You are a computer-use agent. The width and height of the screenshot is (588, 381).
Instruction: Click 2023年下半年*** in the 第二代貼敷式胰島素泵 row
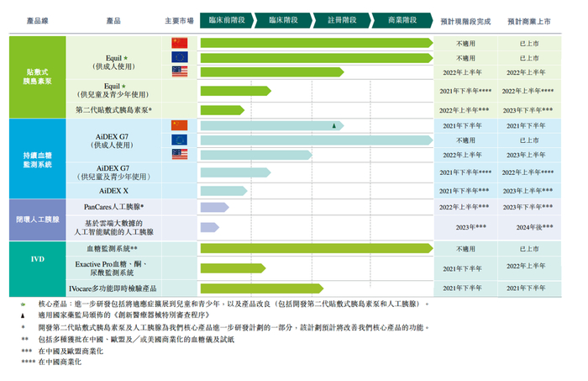528,110
